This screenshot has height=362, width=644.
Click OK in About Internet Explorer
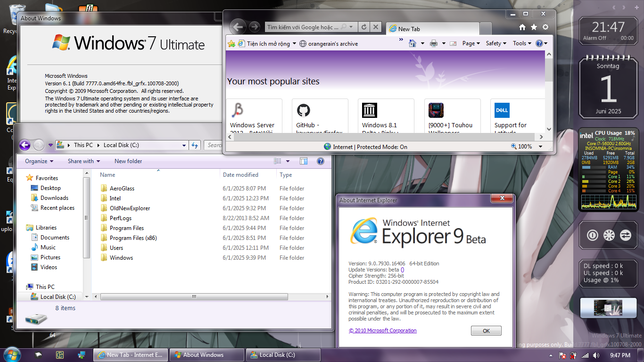486,331
